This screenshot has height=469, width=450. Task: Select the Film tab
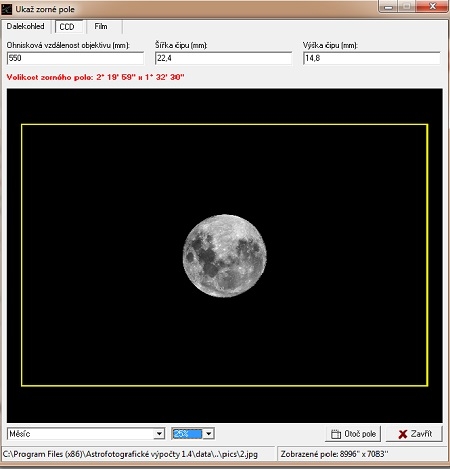click(x=101, y=26)
